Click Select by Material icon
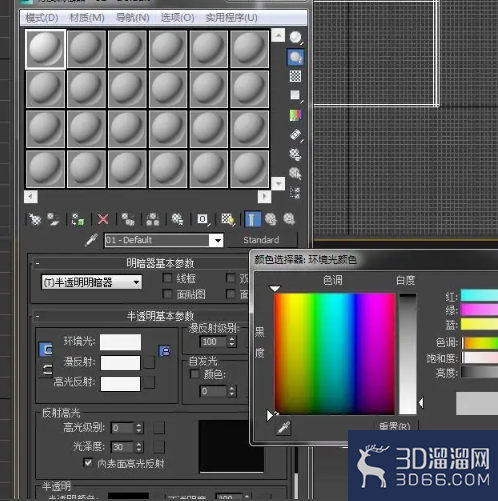The image size is (498, 501). tap(295, 173)
